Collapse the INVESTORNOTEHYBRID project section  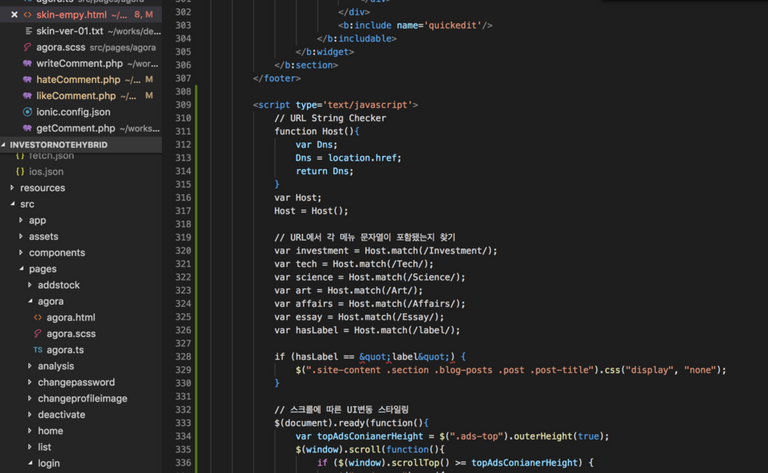click(5, 144)
